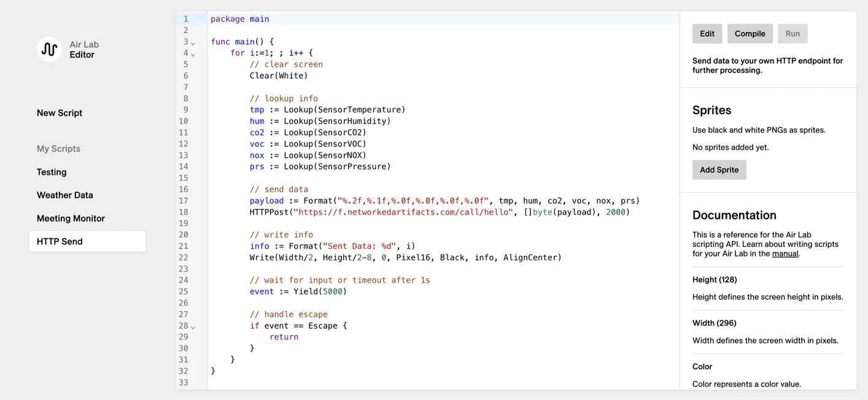Screen dimensions: 868x400
Task: Click the My Scripts section label
Action: pyautogui.click(x=58, y=149)
